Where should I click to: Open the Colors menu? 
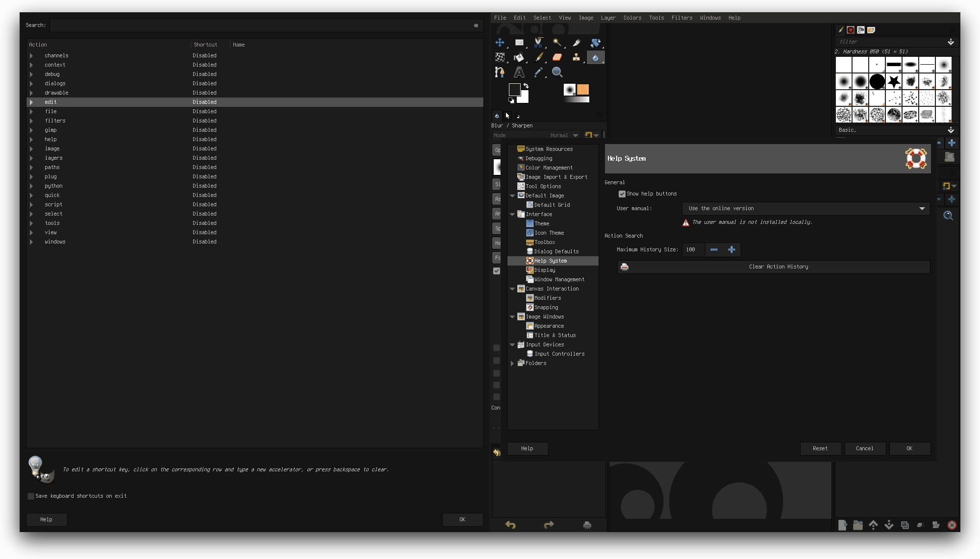[632, 18]
